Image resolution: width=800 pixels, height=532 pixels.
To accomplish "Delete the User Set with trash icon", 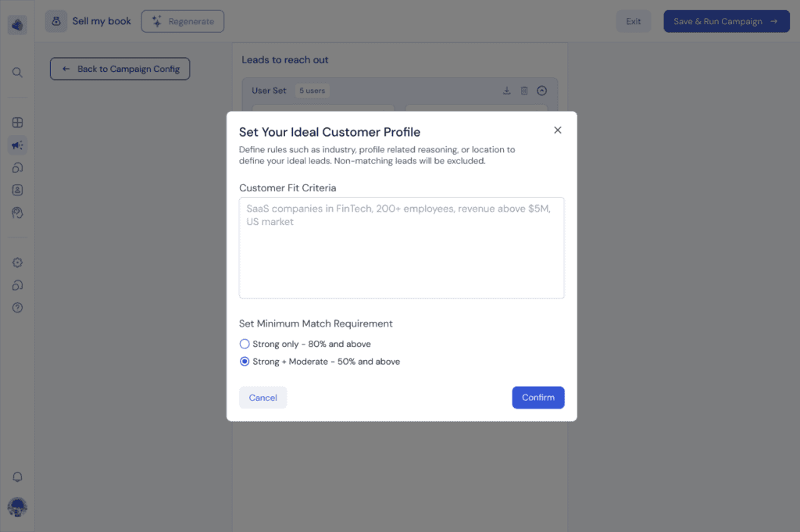I will pyautogui.click(x=524, y=91).
